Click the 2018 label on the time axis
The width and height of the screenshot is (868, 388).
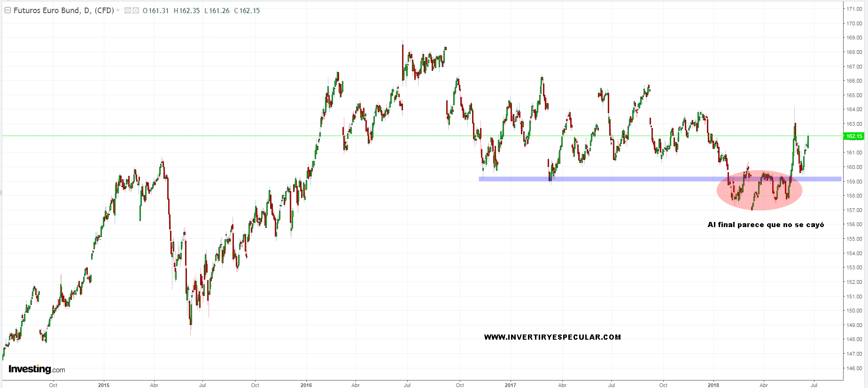713,385
